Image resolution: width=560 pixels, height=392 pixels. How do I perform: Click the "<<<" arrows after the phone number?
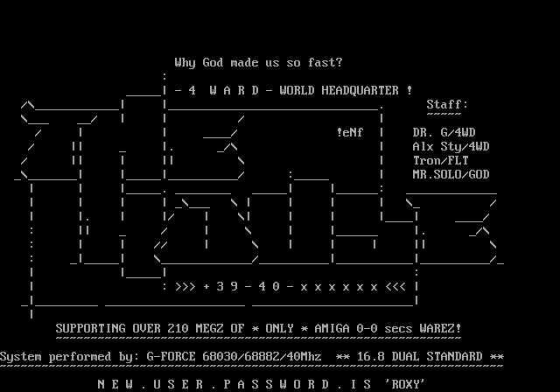(x=395, y=286)
